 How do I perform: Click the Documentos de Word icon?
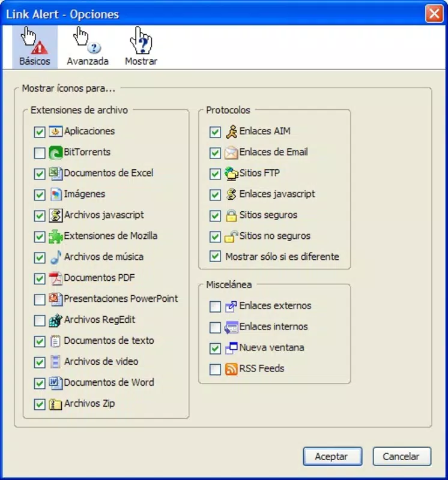pyautogui.click(x=55, y=383)
